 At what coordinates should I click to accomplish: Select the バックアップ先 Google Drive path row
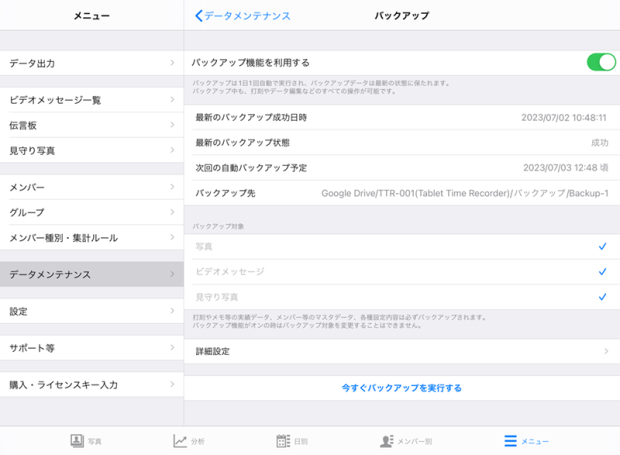tap(401, 193)
